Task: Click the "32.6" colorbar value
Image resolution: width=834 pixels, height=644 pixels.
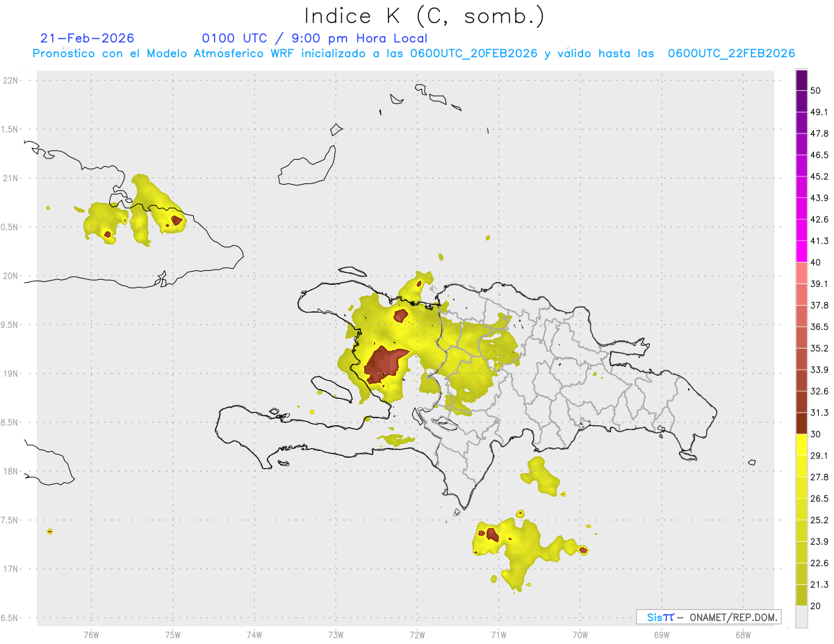Action: point(819,391)
